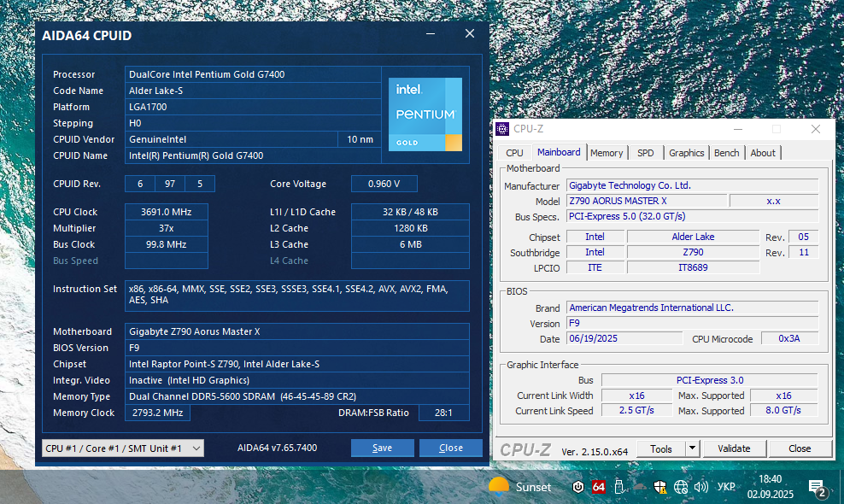This screenshot has width=844, height=504.
Task: Switch to the Memory tab
Action: tap(606, 153)
